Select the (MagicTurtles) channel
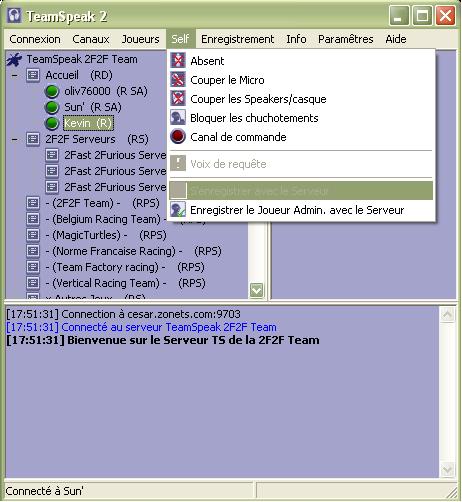 (106, 235)
